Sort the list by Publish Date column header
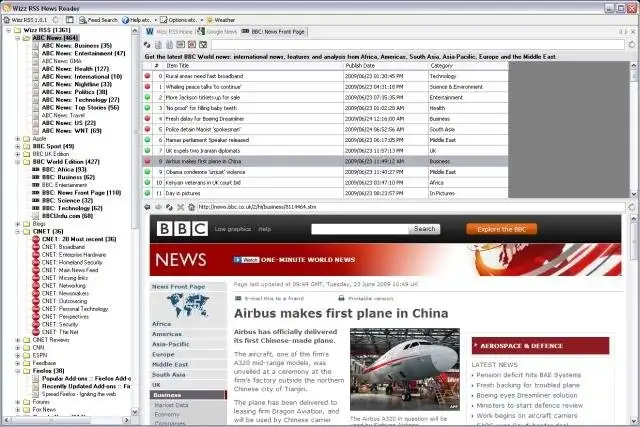Viewport: 640px width, 427px height. 385,66
